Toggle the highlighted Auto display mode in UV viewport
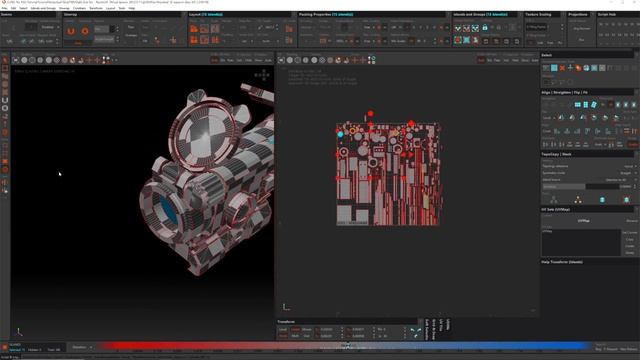 click(x=481, y=60)
